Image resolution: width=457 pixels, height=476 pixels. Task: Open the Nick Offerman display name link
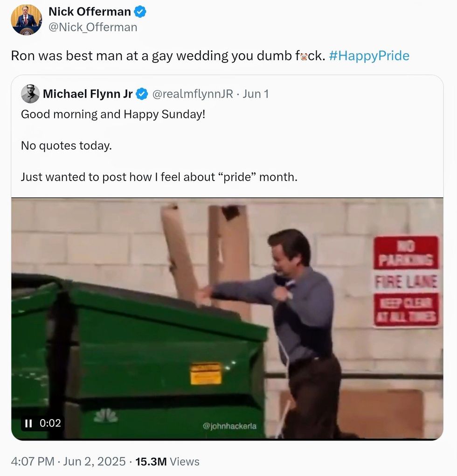click(x=90, y=12)
